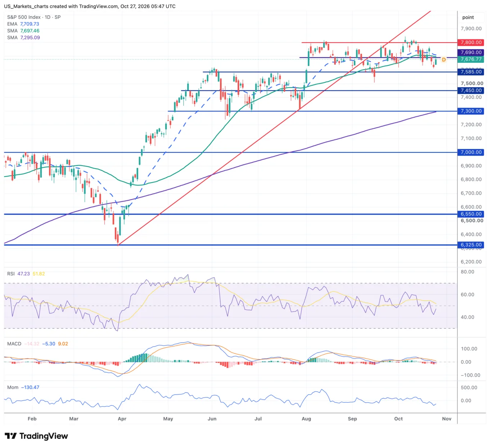Image resolution: width=490 pixels, height=448 pixels.
Task: Click the 'point' label above the price scale
Action: tap(468, 17)
